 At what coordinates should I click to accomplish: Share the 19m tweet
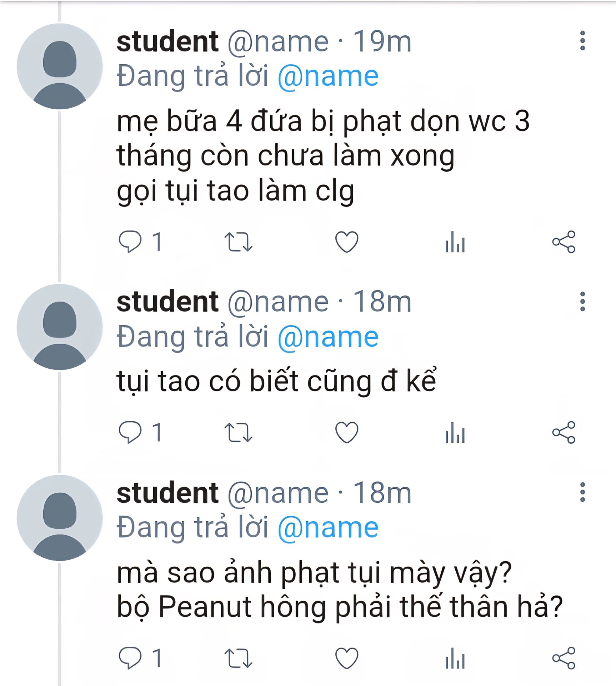pyautogui.click(x=564, y=242)
